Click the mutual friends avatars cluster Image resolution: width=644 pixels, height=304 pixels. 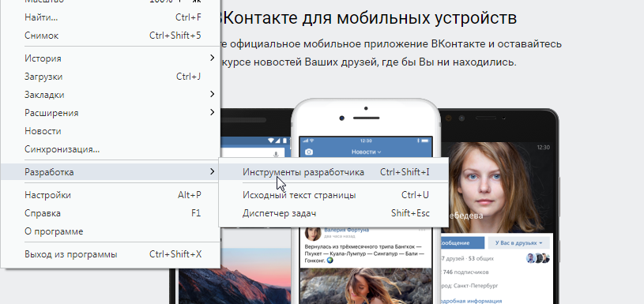point(537,258)
